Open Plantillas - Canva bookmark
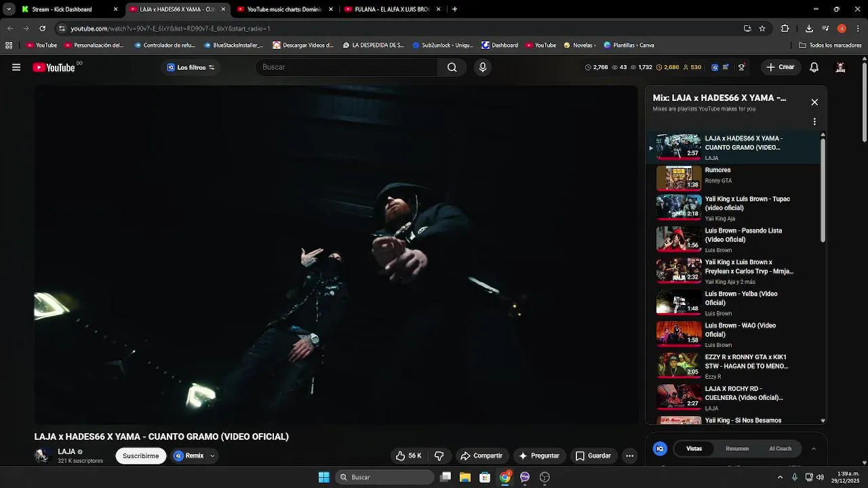The height and width of the screenshot is (488, 868). coord(629,45)
